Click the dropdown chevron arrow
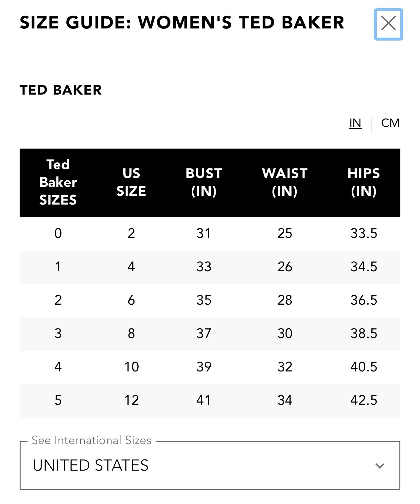Screen dimensions: 420x504 379,466
